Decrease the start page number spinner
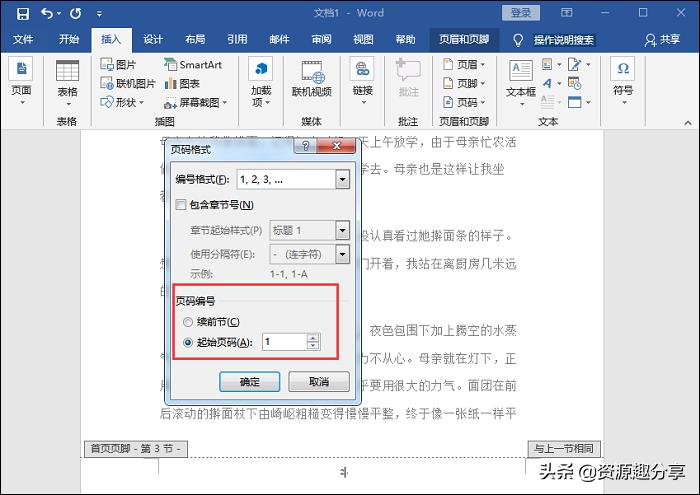Image resolution: width=700 pixels, height=495 pixels. click(313, 346)
